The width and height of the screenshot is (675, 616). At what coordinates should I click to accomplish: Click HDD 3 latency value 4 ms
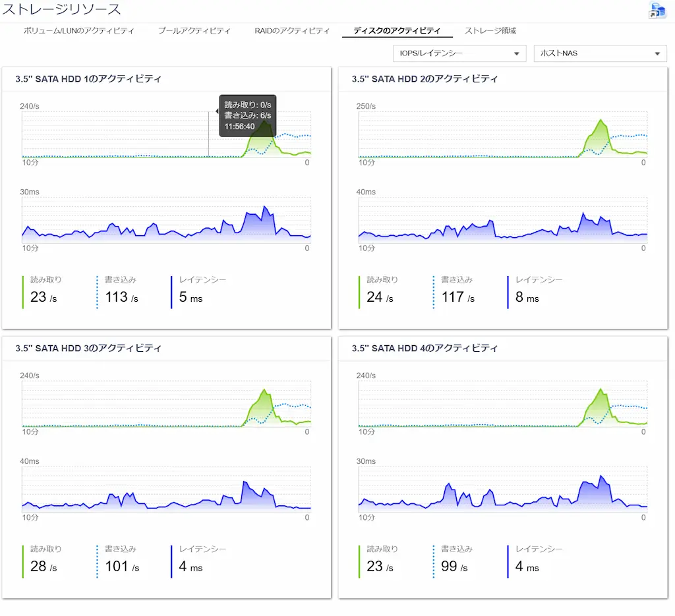coord(191,566)
